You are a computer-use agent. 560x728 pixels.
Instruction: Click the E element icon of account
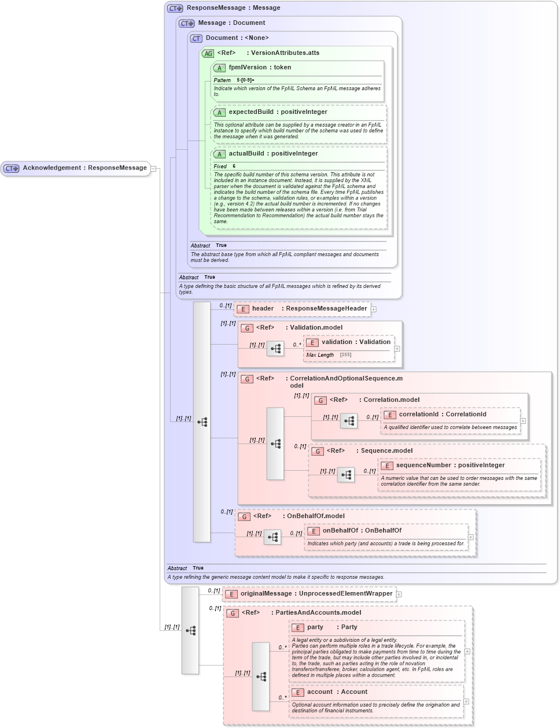pos(298,692)
